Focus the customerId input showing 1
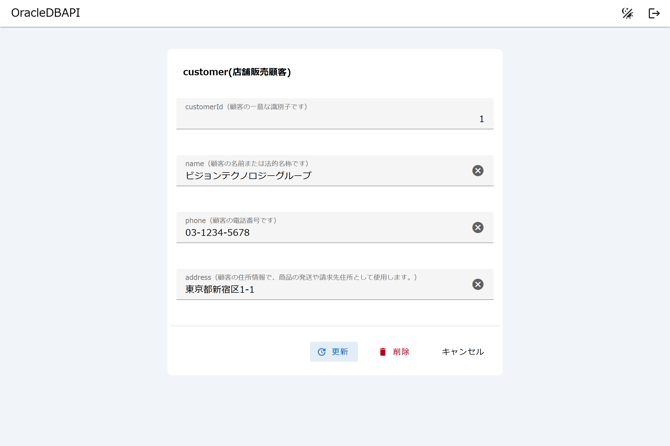 pos(334,119)
